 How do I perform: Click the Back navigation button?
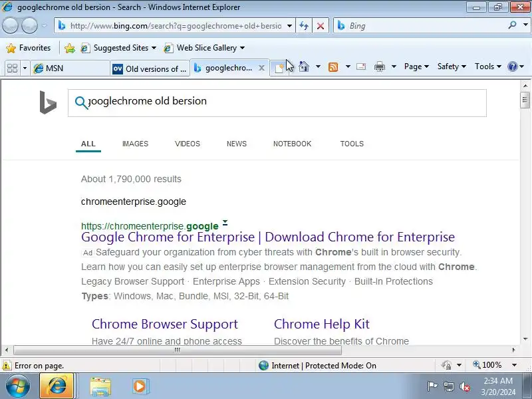pyautogui.click(x=10, y=25)
